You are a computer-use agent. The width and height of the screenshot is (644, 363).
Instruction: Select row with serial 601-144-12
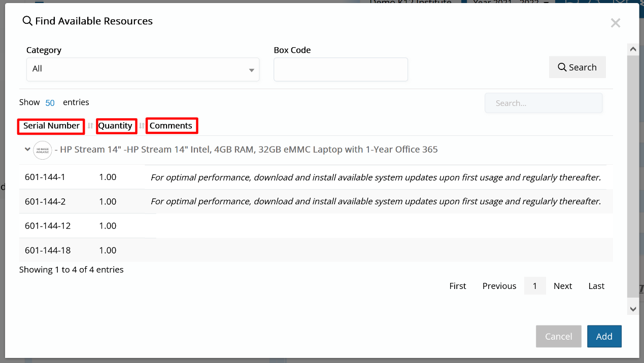click(316, 226)
